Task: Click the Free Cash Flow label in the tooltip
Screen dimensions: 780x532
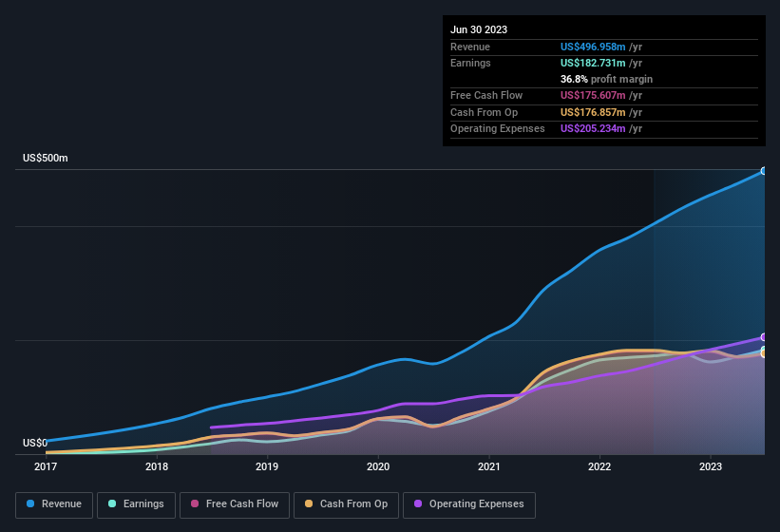Action: tap(486, 95)
